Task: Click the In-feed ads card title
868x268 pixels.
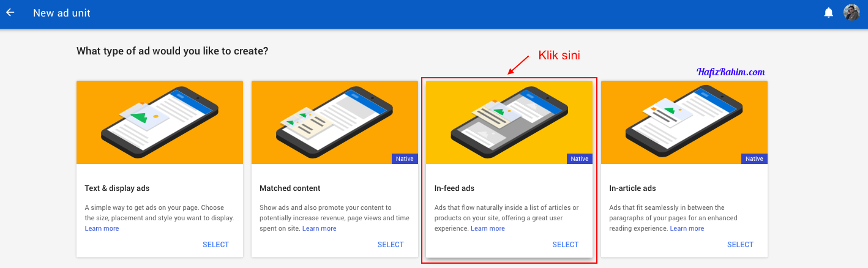Action: pos(454,188)
